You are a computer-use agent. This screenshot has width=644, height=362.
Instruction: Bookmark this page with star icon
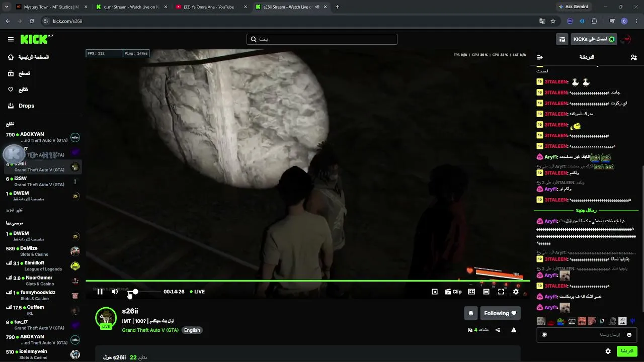coord(553,21)
